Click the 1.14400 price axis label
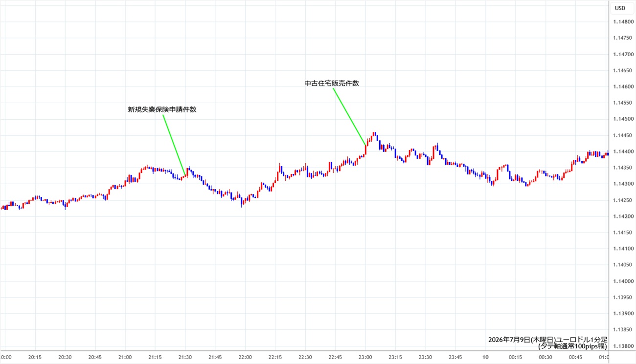Image resolution: width=636 pixels, height=364 pixels. click(623, 151)
